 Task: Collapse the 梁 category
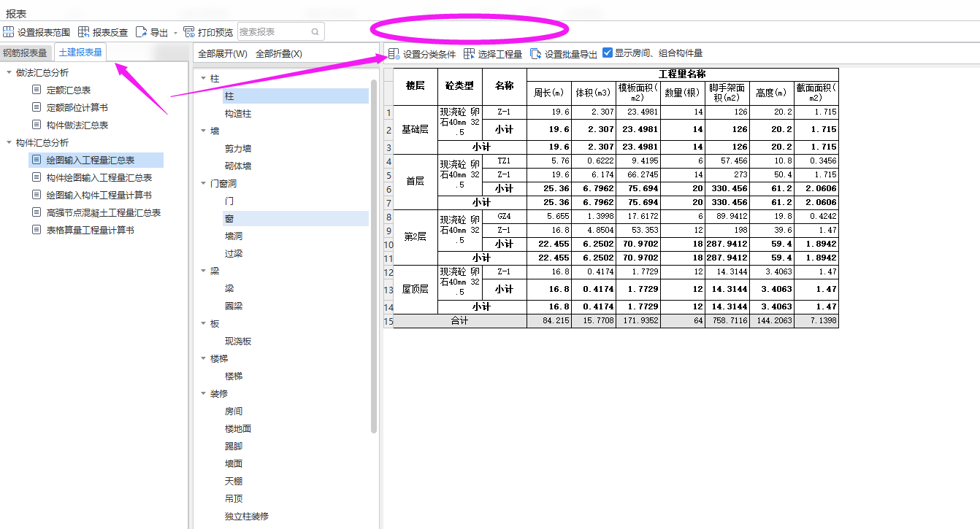[x=203, y=271]
